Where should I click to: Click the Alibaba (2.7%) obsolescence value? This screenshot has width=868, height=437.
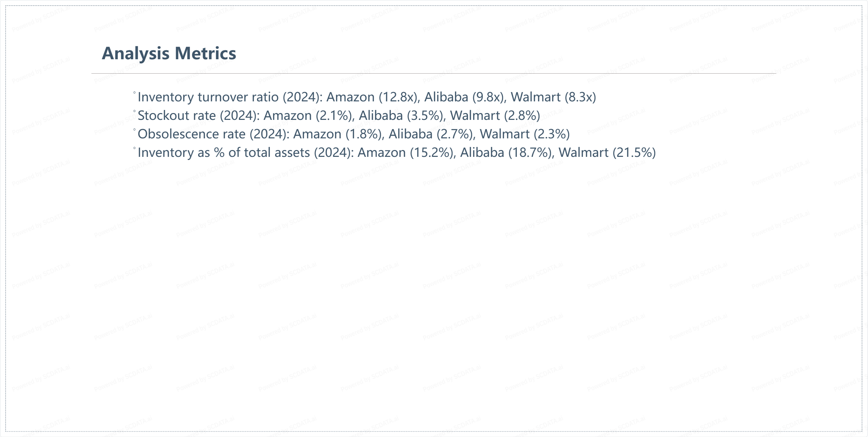[431, 134]
